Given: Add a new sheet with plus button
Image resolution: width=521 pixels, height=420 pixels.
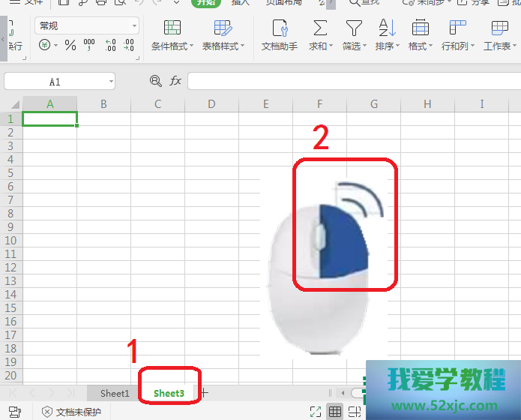Looking at the screenshot, I should pyautogui.click(x=205, y=392).
